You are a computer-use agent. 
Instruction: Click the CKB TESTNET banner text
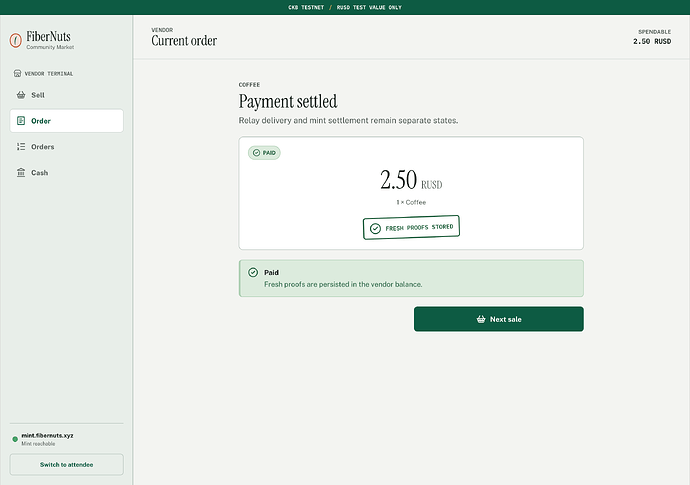[306, 7]
